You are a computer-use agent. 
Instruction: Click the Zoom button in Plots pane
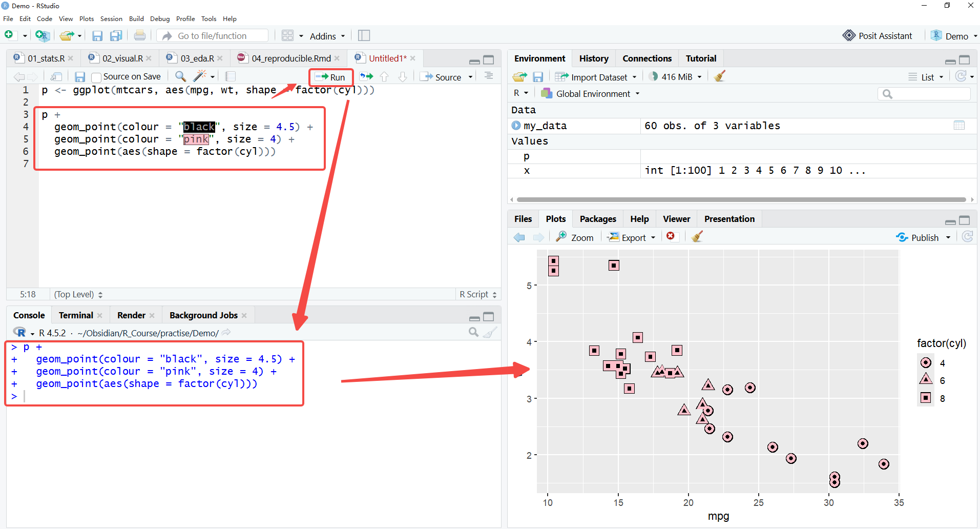click(x=575, y=237)
